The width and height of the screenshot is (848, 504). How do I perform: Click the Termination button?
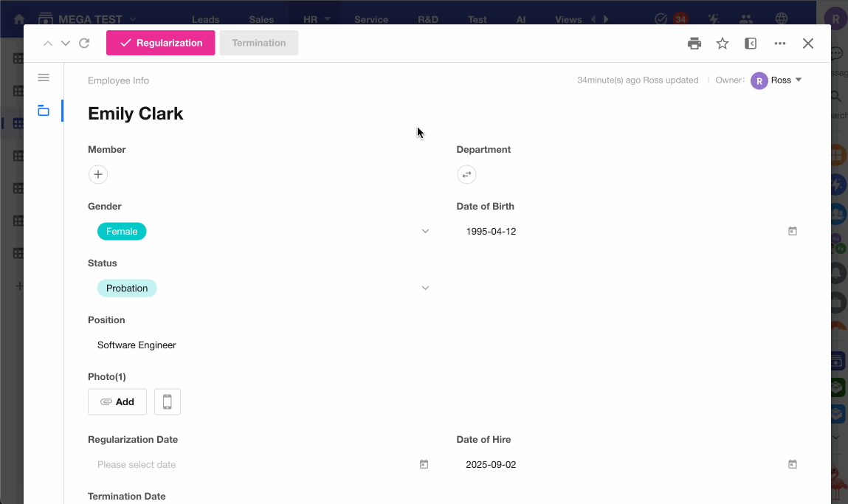pos(258,43)
